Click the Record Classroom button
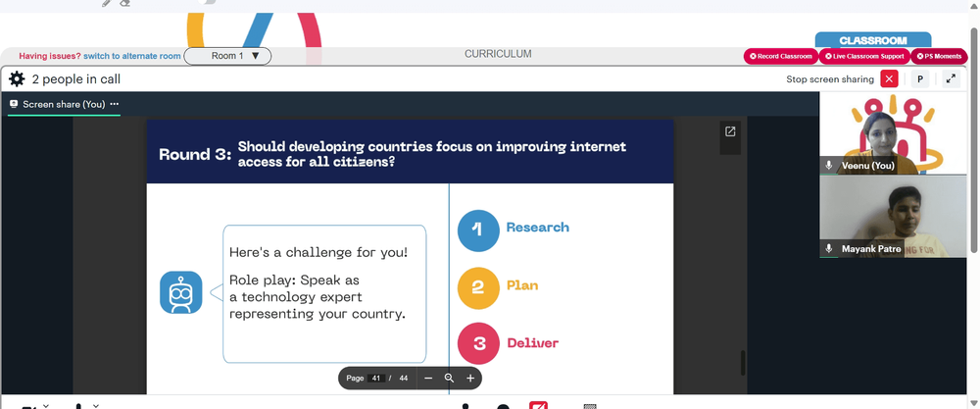980x409 pixels. click(x=781, y=56)
